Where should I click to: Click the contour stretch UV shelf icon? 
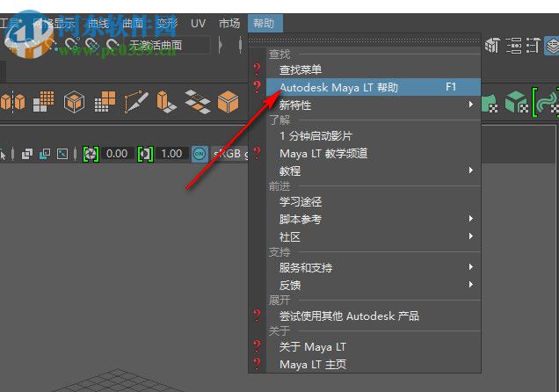coord(546,102)
